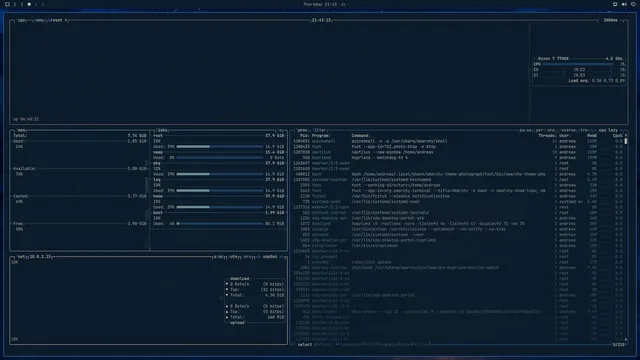This screenshot has height=360, width=640.
Task: Click the home disk entry label
Action: pos(158,196)
